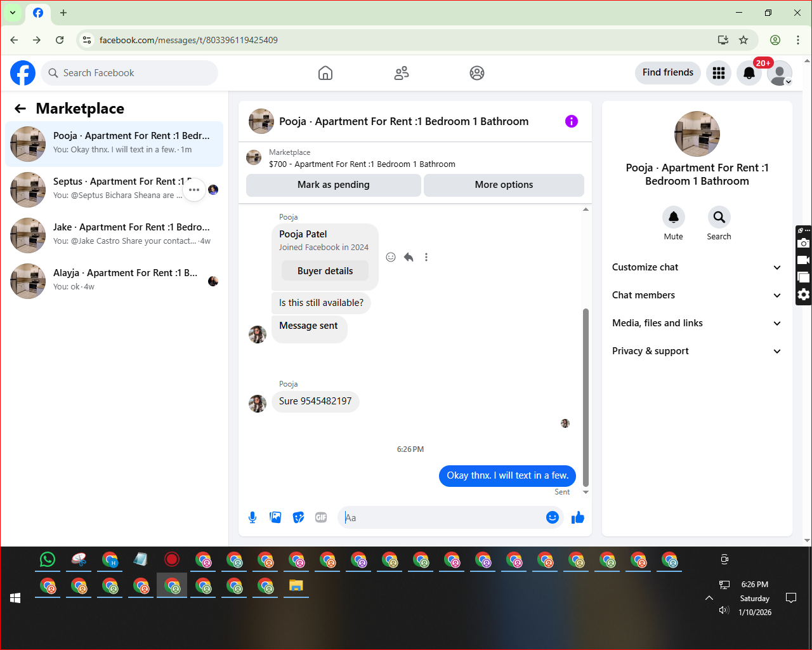Click the chat scrollbar thumb
The width and height of the screenshot is (812, 650).
tap(586, 397)
